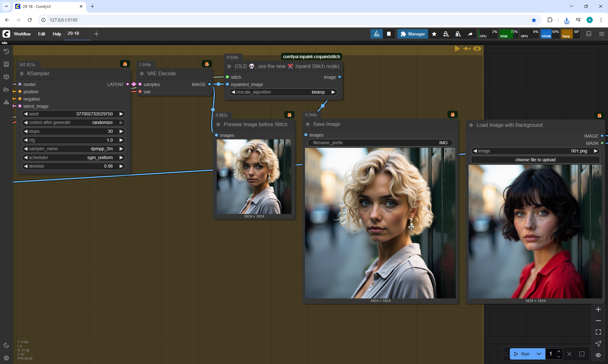Open the workflows folder sidebar icon

tap(6, 89)
